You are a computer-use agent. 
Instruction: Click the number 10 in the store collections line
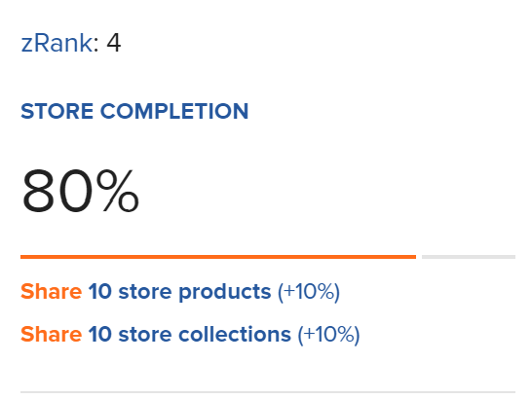100,334
